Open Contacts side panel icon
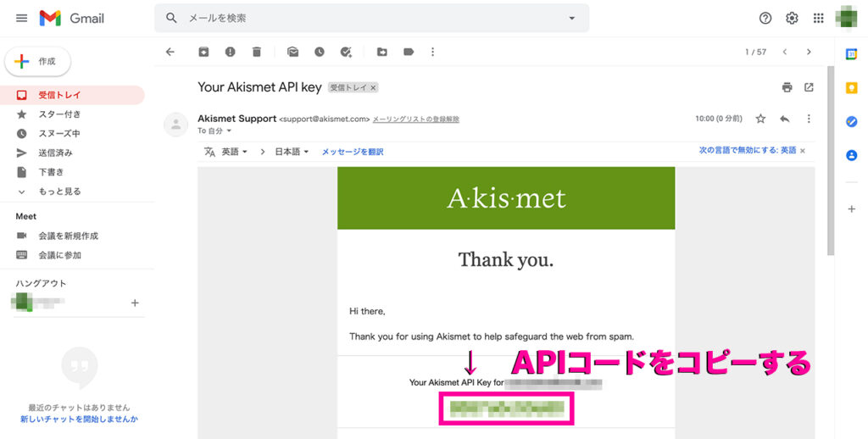The width and height of the screenshot is (868, 439). tap(851, 156)
